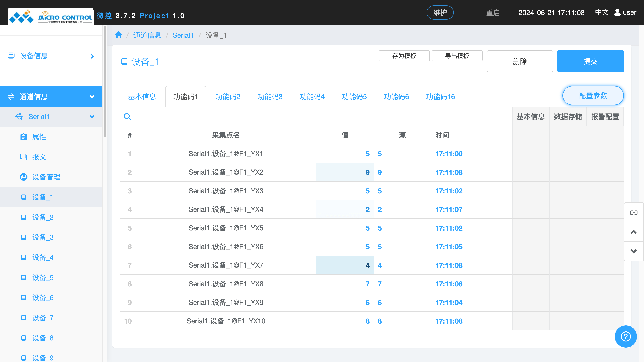
Task: Switch language via 中文 toggle
Action: (x=602, y=12)
